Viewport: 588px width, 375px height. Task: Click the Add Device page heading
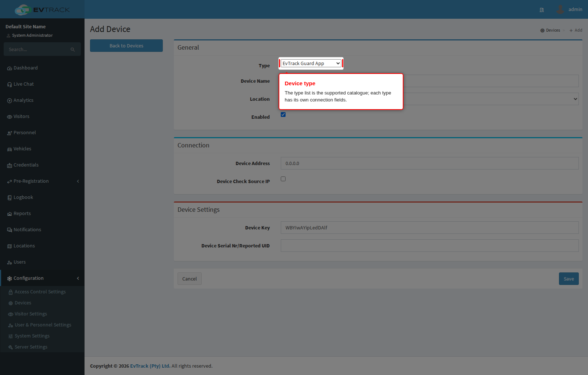pyautogui.click(x=110, y=29)
